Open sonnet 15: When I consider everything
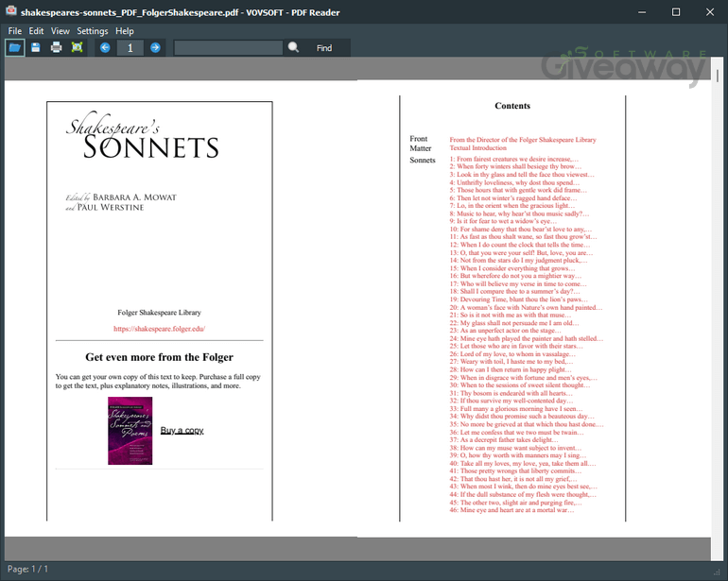 512,268
